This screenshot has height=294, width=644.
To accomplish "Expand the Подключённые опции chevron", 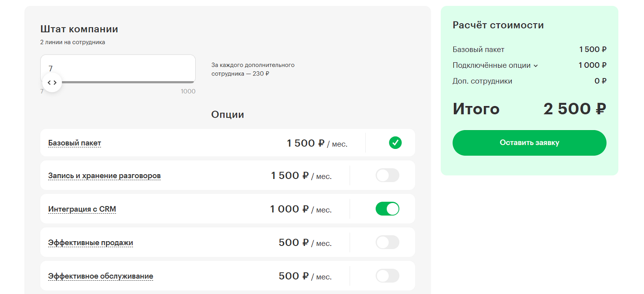I will 535,66.
